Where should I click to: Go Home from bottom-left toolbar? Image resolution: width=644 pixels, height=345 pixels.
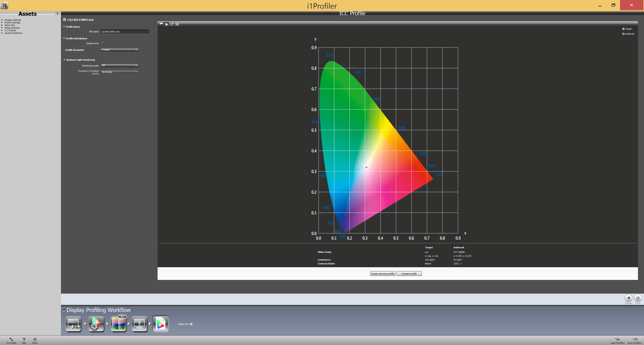point(35,341)
